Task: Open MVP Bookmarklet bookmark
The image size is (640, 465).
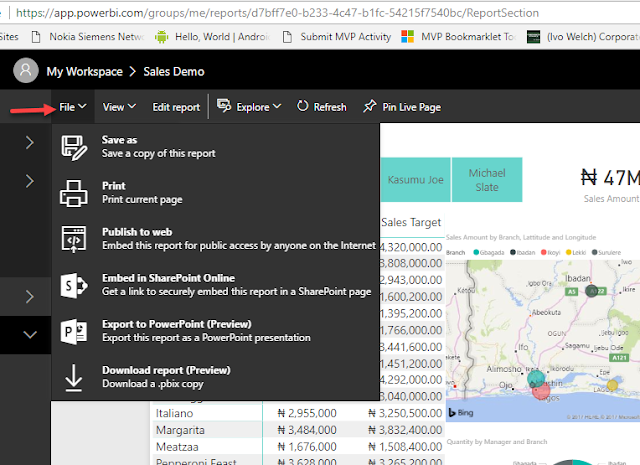Action: coord(459,37)
